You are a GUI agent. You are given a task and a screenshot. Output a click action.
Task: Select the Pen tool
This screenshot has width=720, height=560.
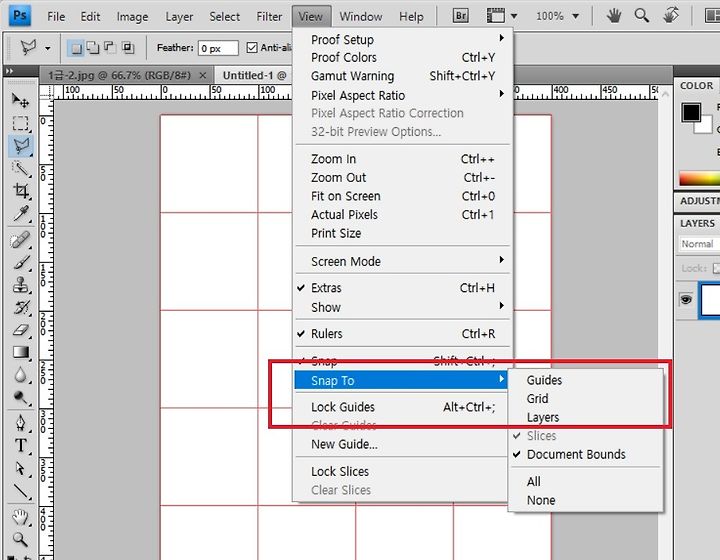point(20,423)
